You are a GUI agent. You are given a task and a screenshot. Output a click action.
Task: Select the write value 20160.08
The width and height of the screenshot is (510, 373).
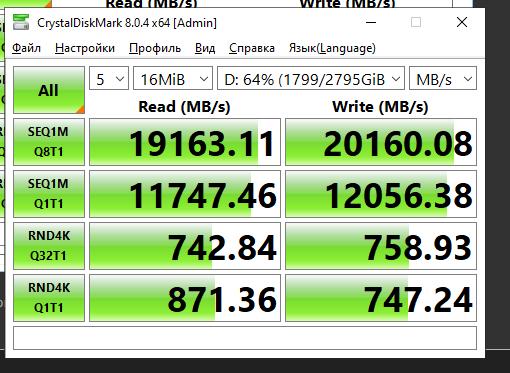pyautogui.click(x=381, y=142)
